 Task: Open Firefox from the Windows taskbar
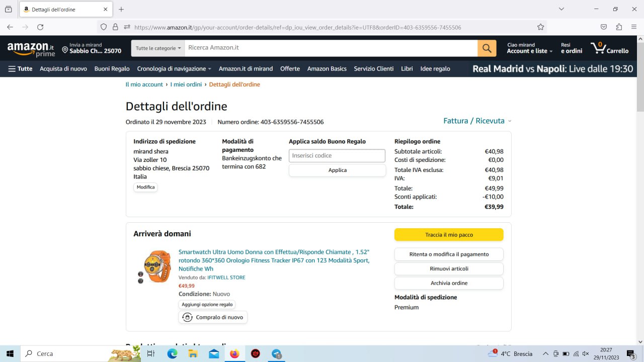point(234,353)
